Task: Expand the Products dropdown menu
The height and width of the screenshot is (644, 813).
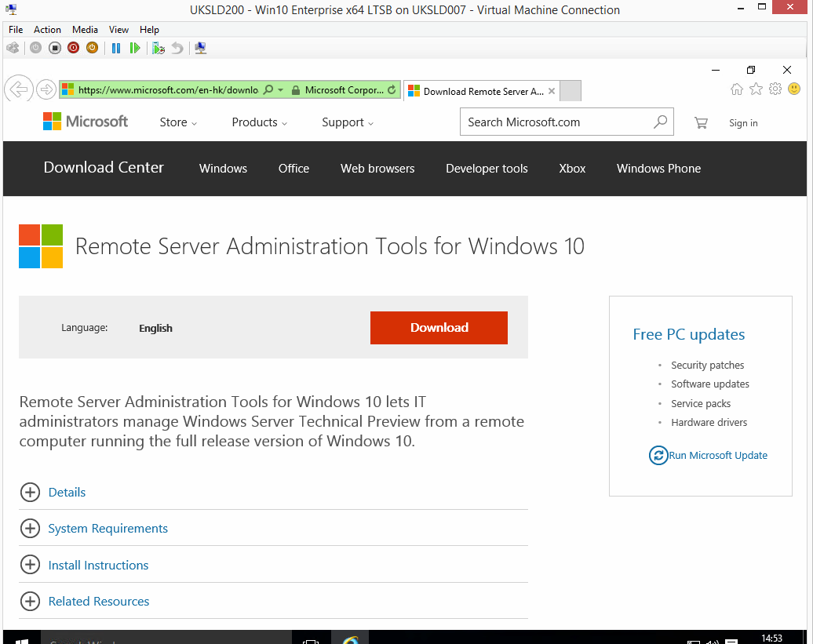Action: point(259,122)
